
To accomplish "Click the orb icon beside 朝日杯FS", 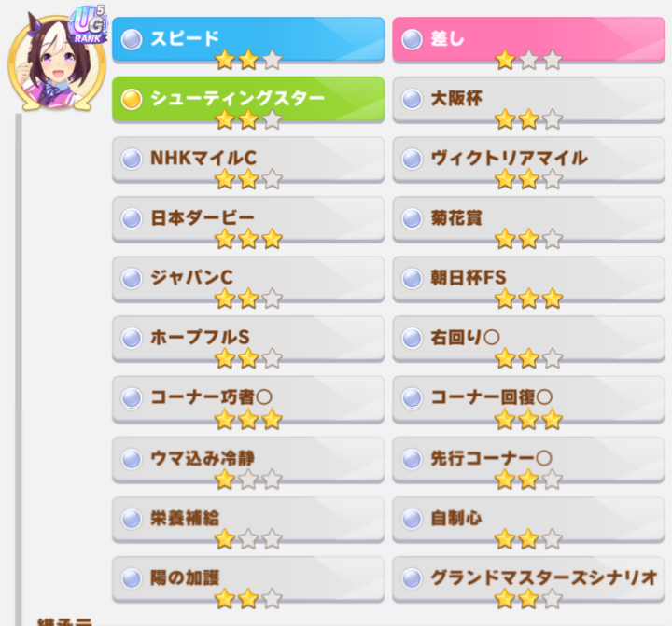I will [x=412, y=278].
